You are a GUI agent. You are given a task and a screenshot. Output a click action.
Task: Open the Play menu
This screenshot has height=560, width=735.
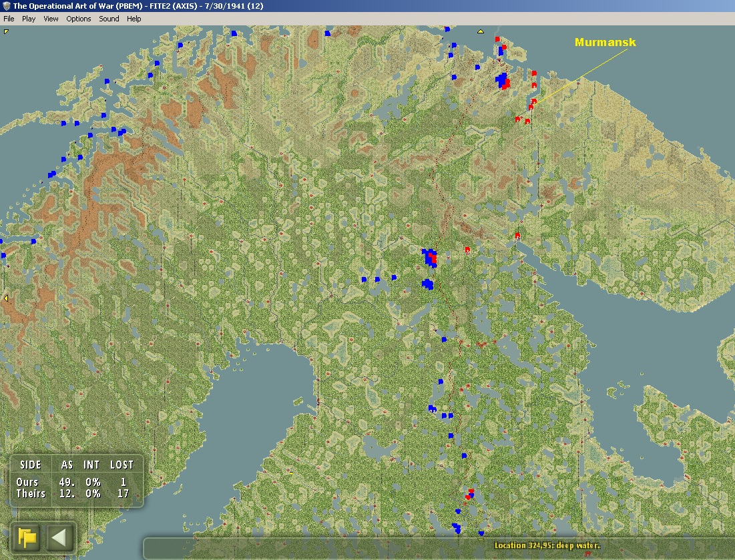(x=29, y=19)
